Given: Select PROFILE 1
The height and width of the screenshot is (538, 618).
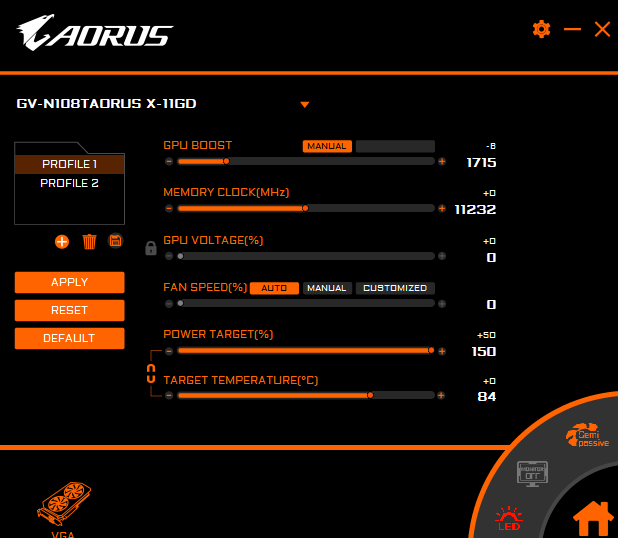Looking at the screenshot, I should [69, 164].
